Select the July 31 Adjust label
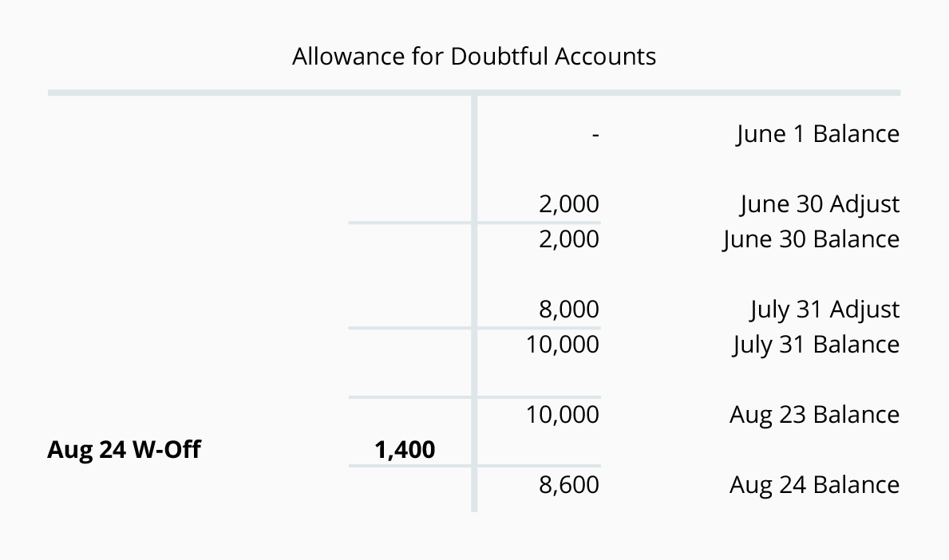The width and height of the screenshot is (949, 560). (824, 310)
